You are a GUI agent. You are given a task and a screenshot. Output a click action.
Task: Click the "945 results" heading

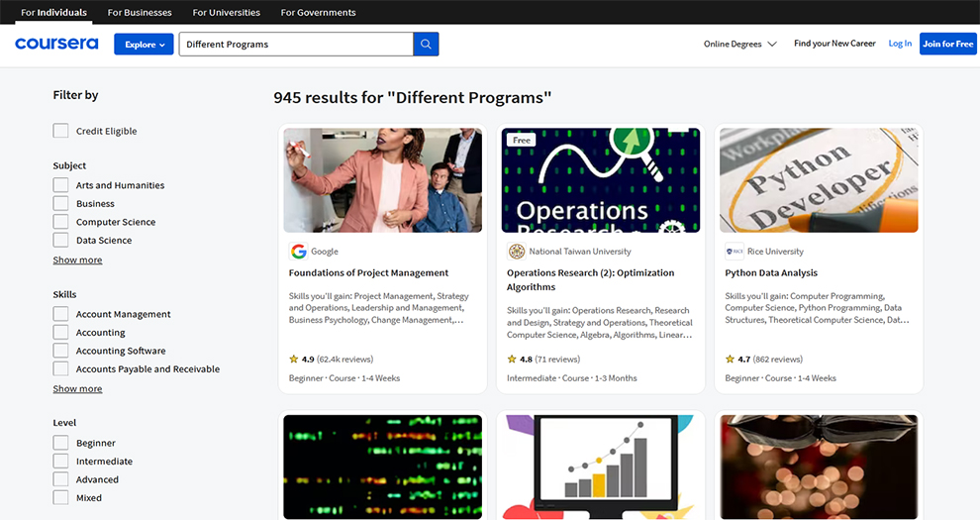413,97
